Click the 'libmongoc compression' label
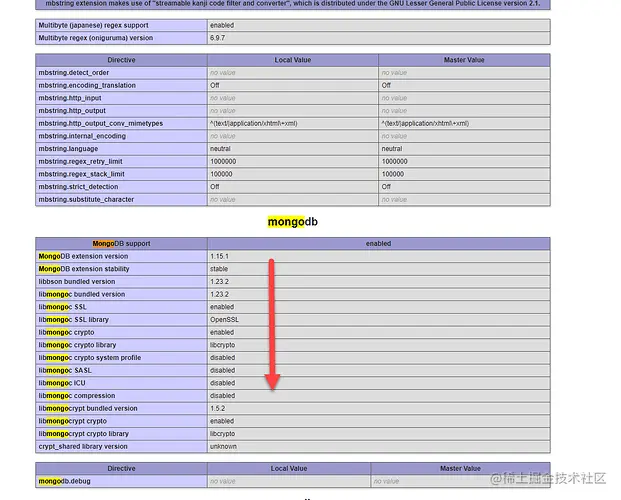The width and height of the screenshot is (621, 500). (77, 396)
